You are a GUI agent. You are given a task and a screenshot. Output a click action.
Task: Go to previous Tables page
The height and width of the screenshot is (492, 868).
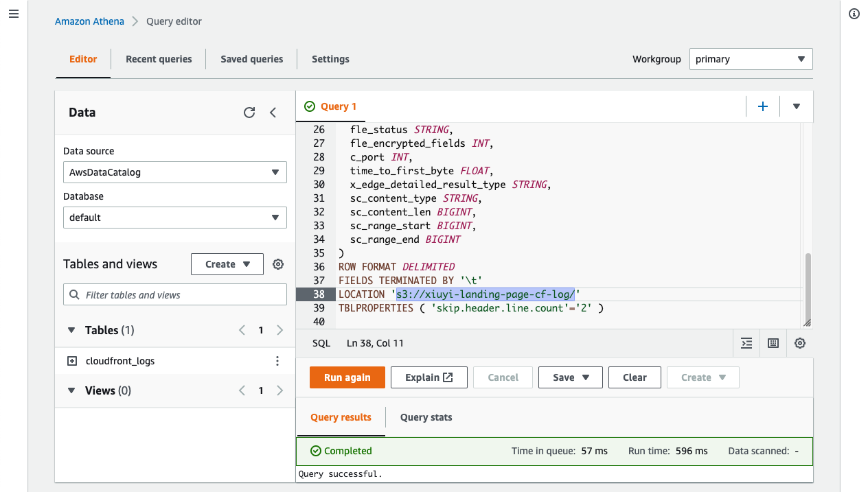[242, 330]
